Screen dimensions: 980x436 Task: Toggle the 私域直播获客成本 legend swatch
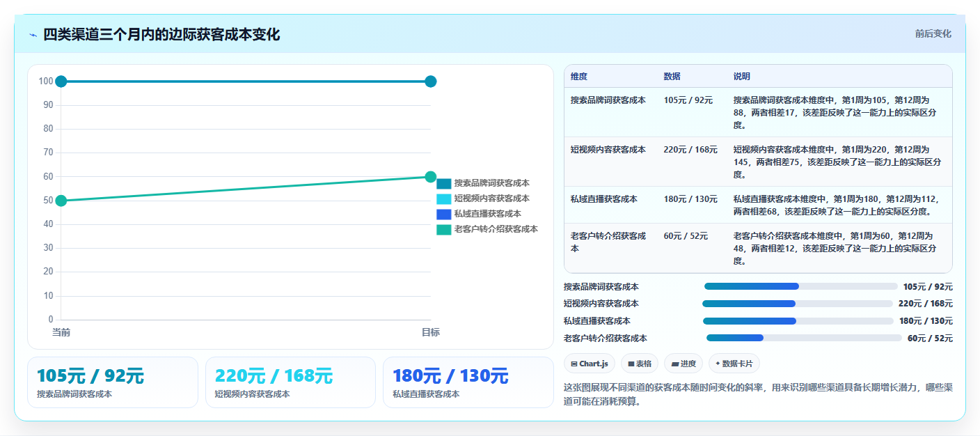tap(444, 215)
